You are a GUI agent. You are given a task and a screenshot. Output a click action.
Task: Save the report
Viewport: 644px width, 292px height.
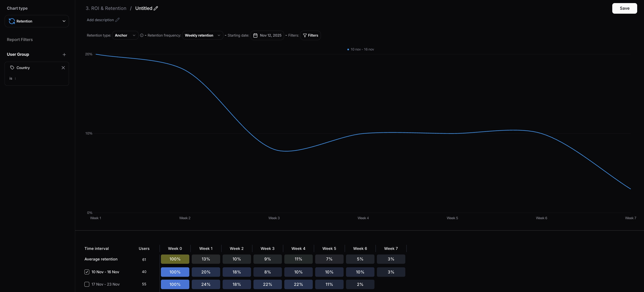point(625,8)
